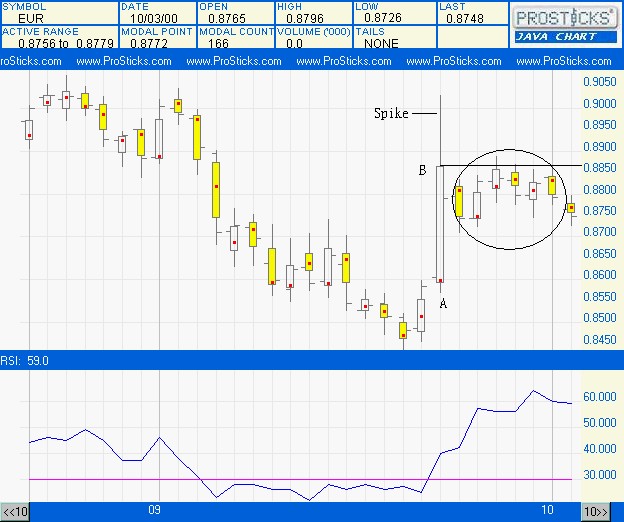Screen dimensions: 624x522
Task: Click the point B label on chart
Action: [423, 170]
